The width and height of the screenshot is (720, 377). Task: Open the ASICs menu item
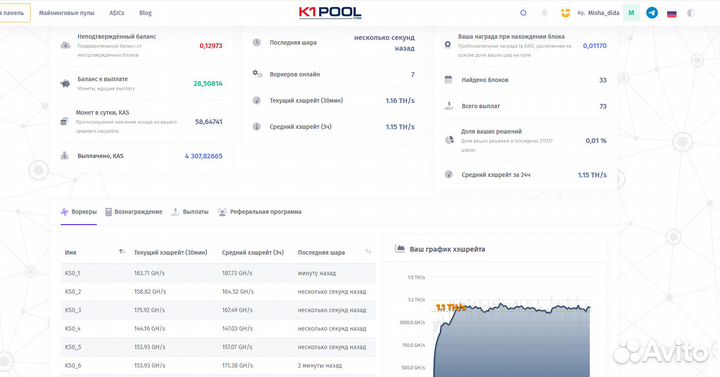tap(117, 13)
